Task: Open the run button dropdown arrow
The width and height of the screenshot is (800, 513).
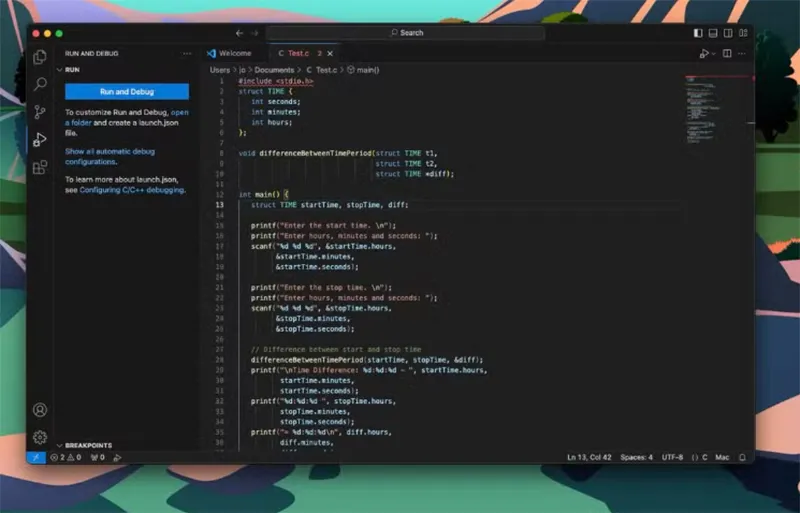Action: point(714,53)
